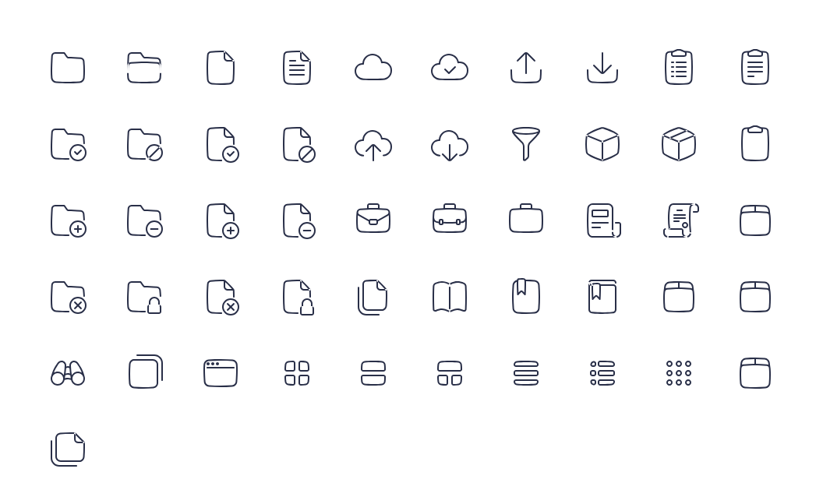Select the clipboard with checklist icon
The image size is (823, 504).
pos(679,67)
